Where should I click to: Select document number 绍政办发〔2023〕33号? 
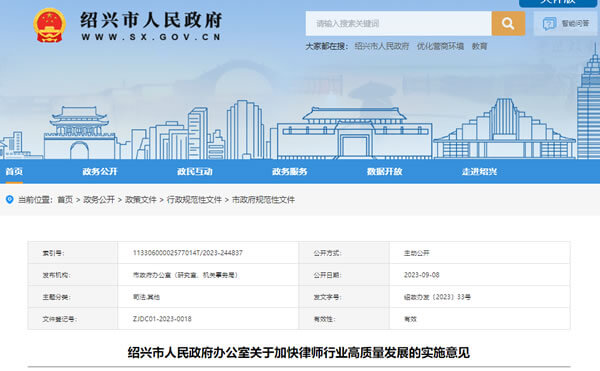pos(437,297)
